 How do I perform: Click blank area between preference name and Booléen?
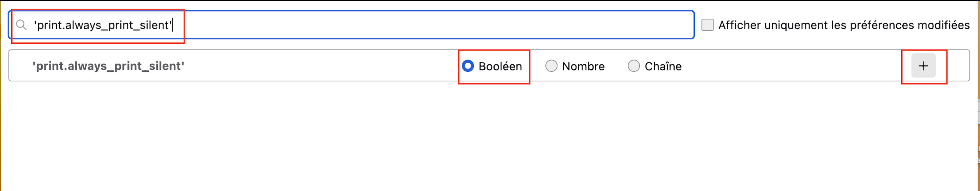click(x=323, y=66)
